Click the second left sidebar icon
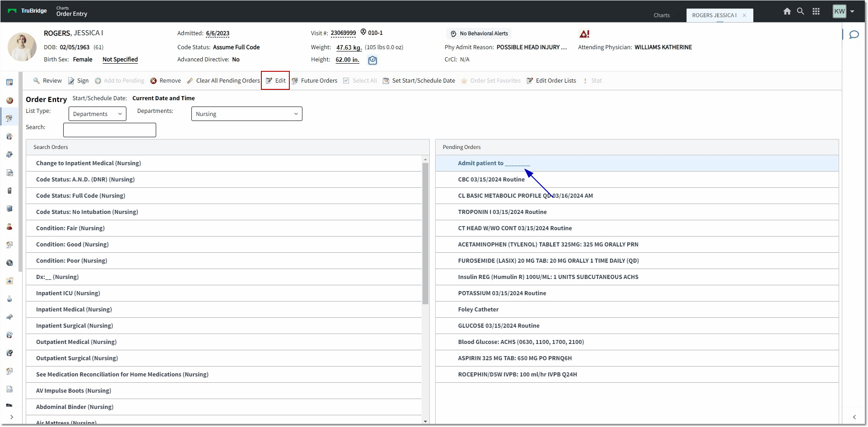868x427 pixels. pos(9,100)
